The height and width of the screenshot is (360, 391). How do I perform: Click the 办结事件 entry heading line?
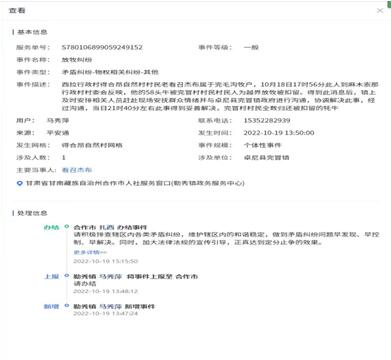pos(110,227)
